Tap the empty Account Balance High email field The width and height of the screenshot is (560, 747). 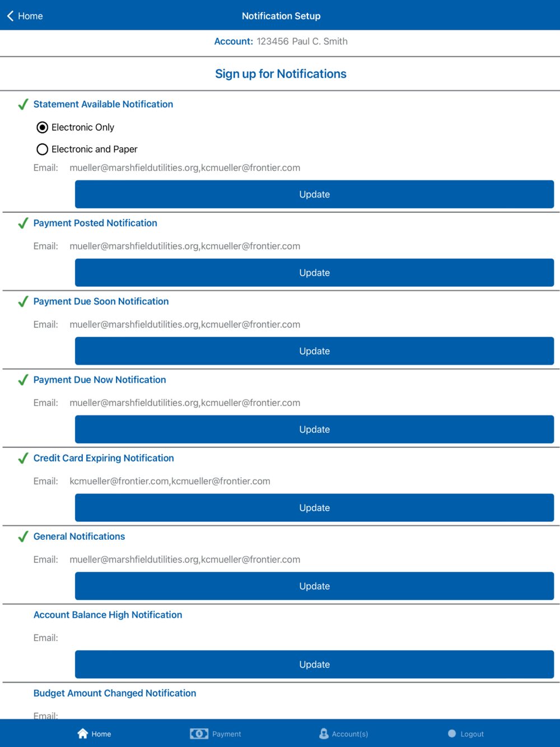185,638
